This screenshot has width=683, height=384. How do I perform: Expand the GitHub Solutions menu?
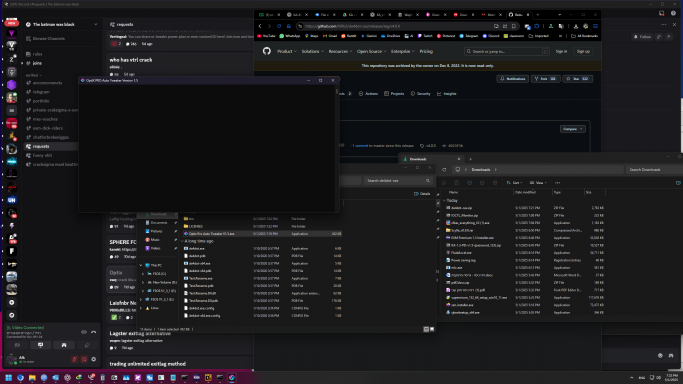click(x=312, y=51)
